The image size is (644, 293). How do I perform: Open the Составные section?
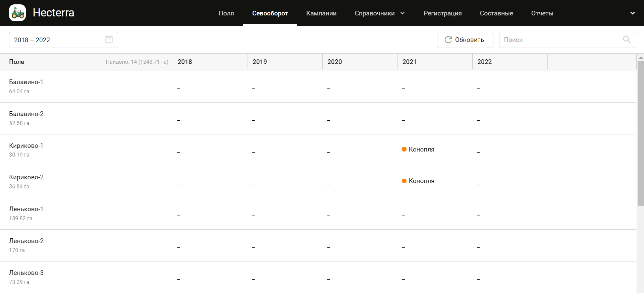(496, 13)
